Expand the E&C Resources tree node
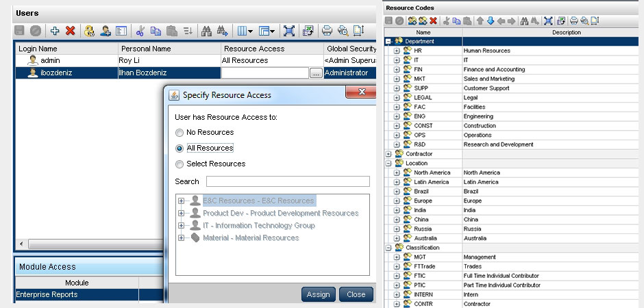This screenshot has height=308, width=644. pos(182,201)
